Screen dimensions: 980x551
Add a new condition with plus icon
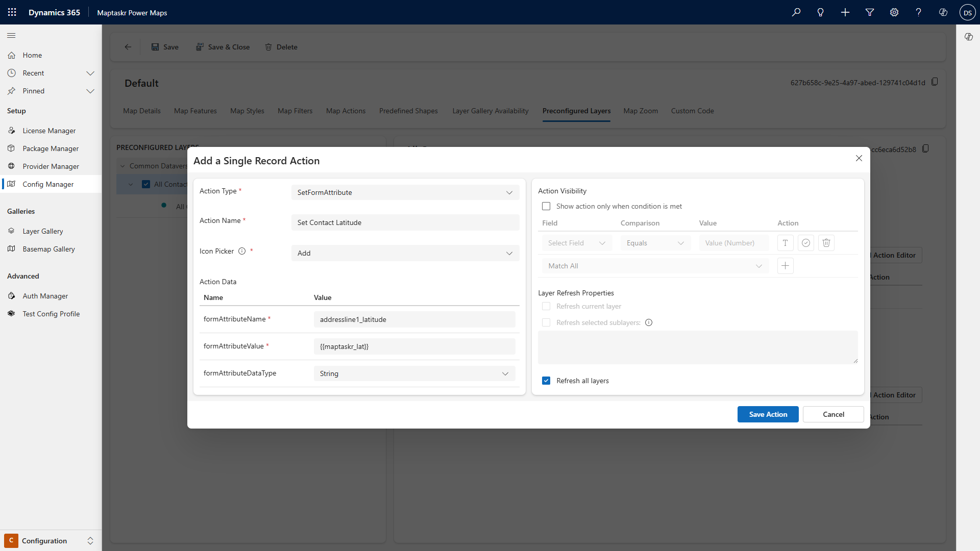tap(785, 266)
